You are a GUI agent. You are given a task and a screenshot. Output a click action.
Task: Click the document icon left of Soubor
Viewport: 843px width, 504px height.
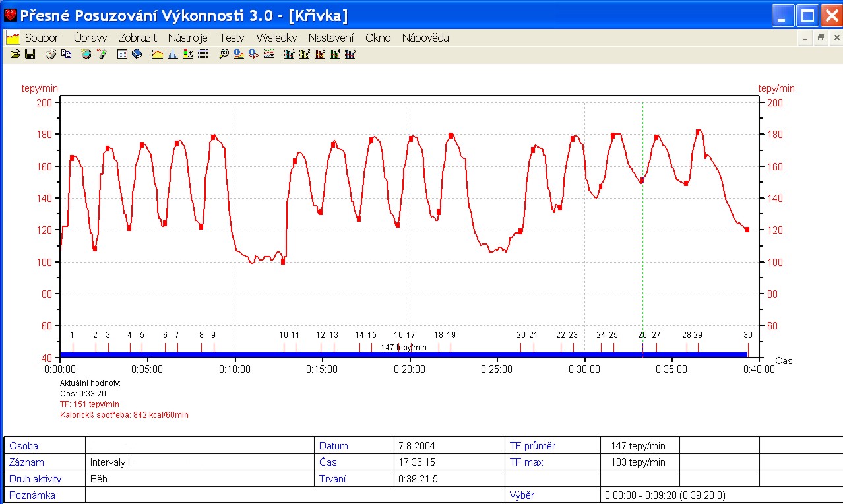pyautogui.click(x=13, y=38)
